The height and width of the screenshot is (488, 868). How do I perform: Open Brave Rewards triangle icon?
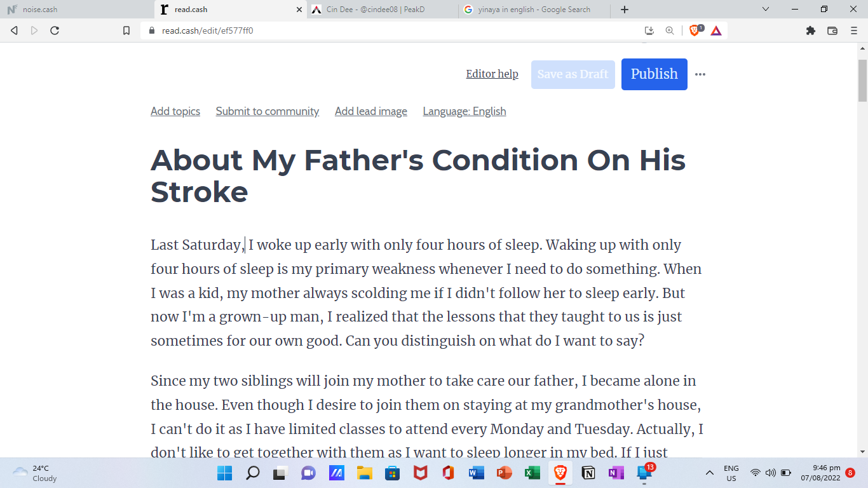point(716,30)
